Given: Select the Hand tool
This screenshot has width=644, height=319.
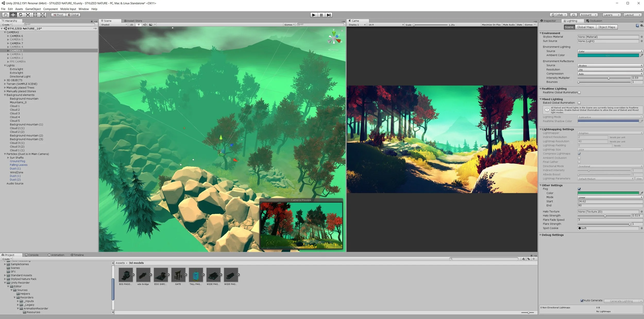Looking at the screenshot, I should coord(5,15).
